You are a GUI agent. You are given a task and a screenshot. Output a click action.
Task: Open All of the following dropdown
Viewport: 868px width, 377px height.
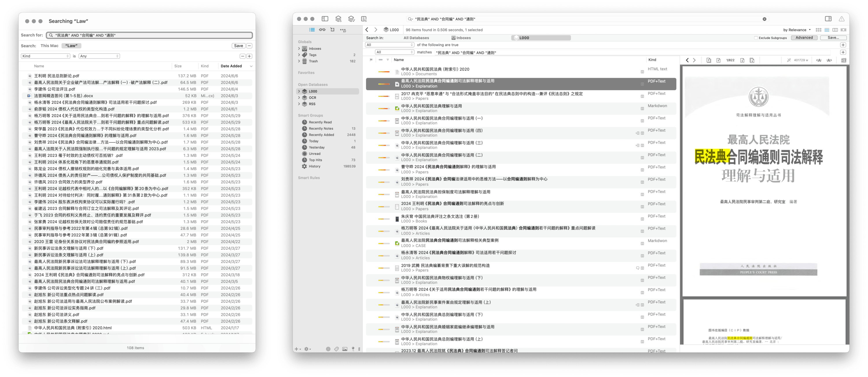tap(390, 45)
